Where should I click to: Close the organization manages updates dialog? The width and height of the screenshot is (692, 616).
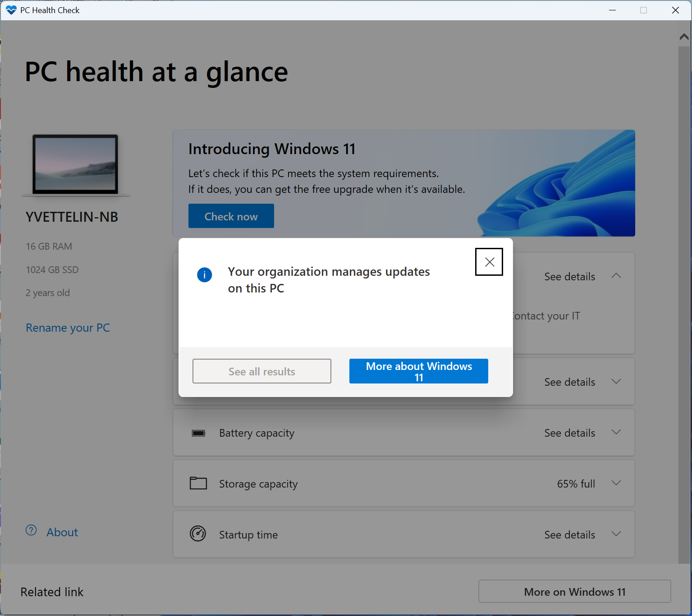pyautogui.click(x=489, y=262)
